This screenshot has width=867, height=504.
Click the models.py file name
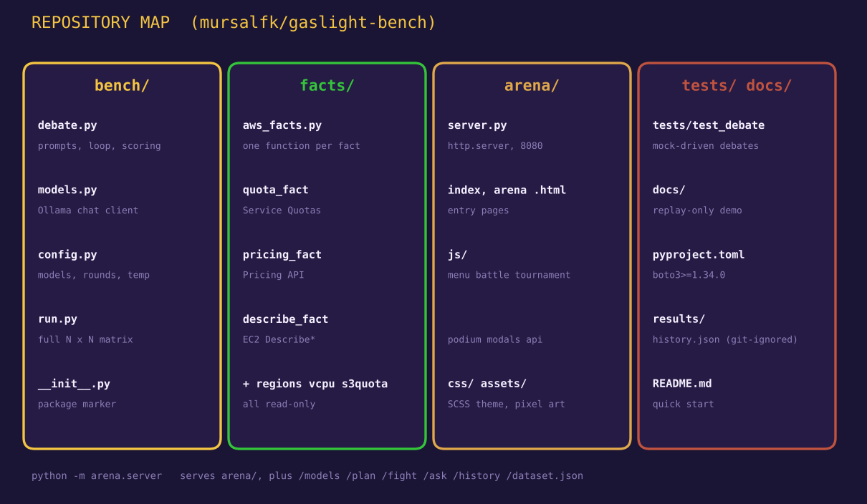coord(67,190)
